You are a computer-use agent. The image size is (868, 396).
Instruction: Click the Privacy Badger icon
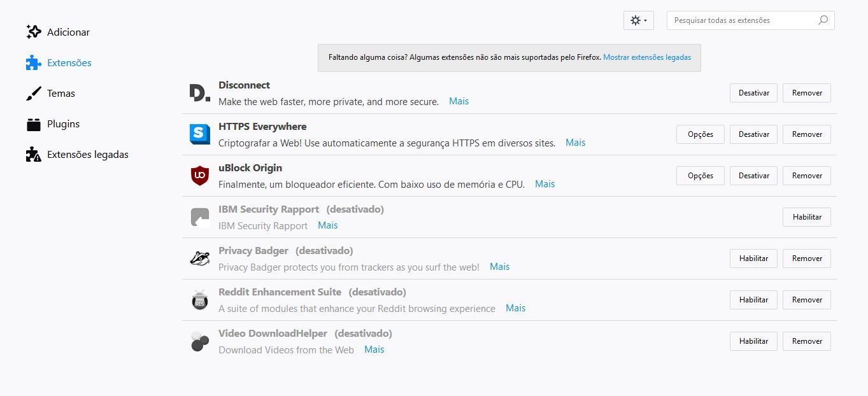(x=199, y=258)
